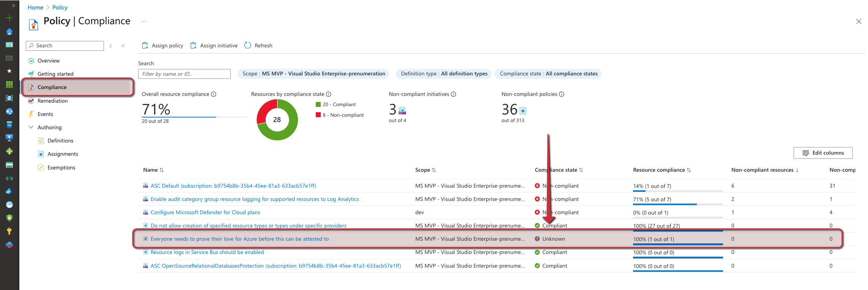
Task: Click the red Non-compliant legend swatch
Action: (318, 115)
